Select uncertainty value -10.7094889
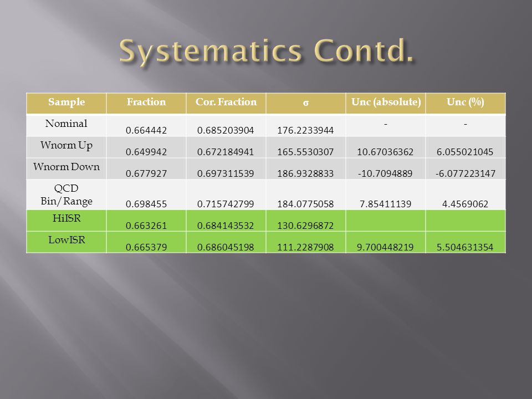This screenshot has height=399, width=532. (385, 173)
